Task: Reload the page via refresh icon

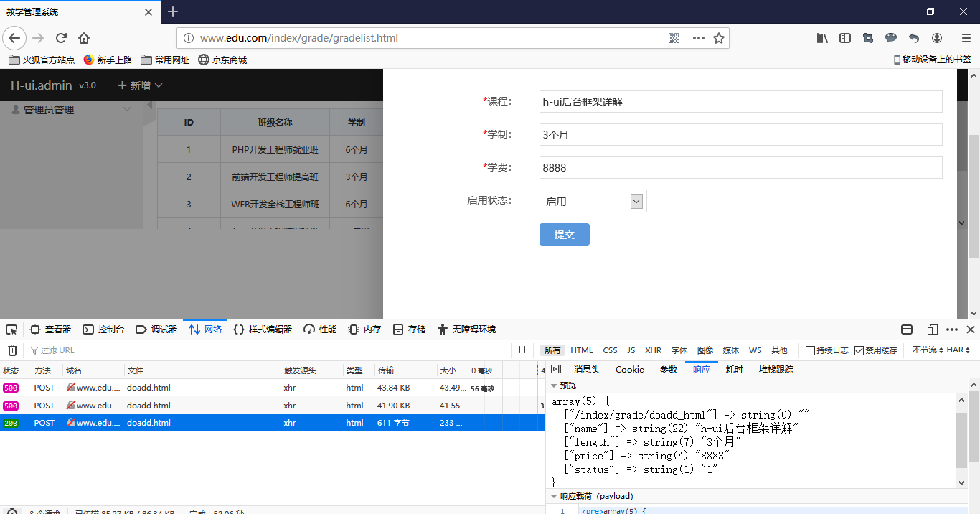Action: 61,38
